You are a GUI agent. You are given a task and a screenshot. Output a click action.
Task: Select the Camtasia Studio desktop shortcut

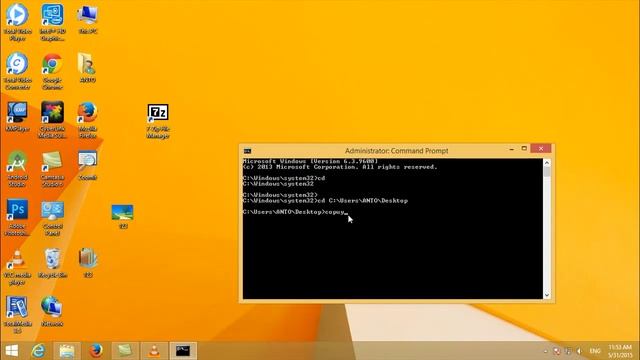[52, 169]
